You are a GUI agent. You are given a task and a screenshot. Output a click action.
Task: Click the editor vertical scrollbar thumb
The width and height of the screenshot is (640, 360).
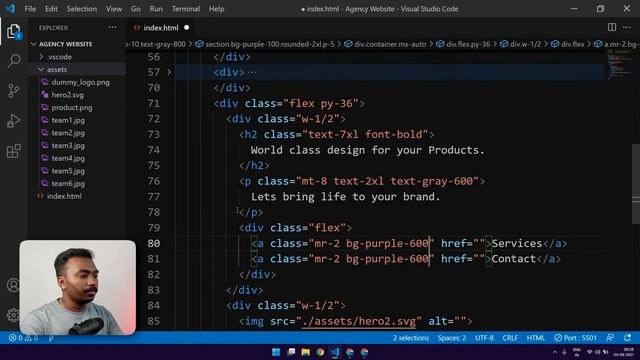(636, 184)
